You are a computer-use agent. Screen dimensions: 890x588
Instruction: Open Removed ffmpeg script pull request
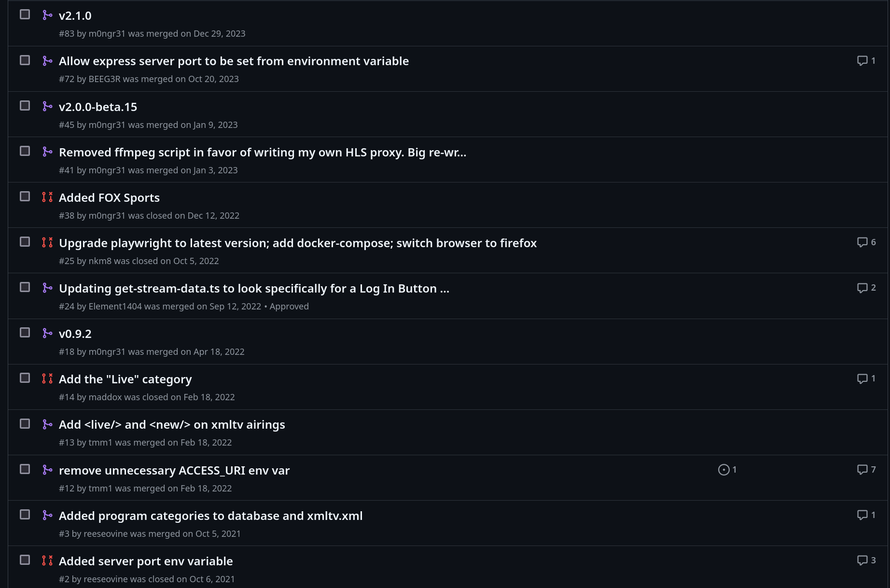click(x=262, y=152)
